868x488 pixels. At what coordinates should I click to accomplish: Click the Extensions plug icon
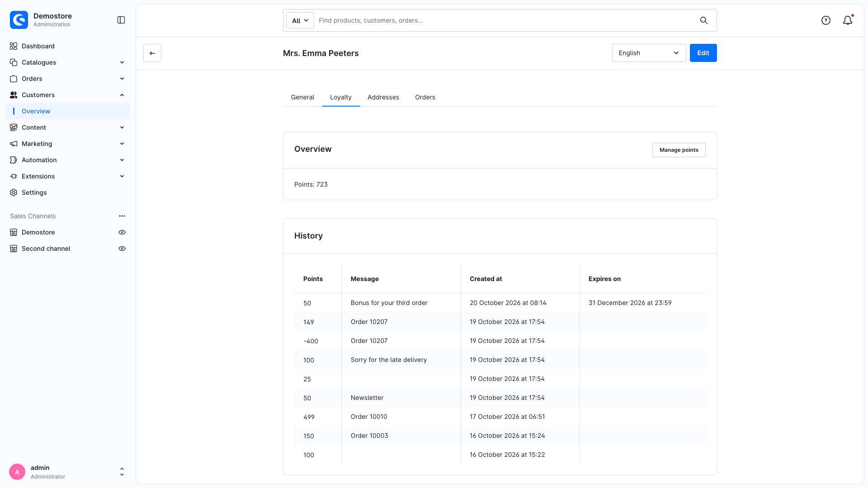click(x=14, y=176)
